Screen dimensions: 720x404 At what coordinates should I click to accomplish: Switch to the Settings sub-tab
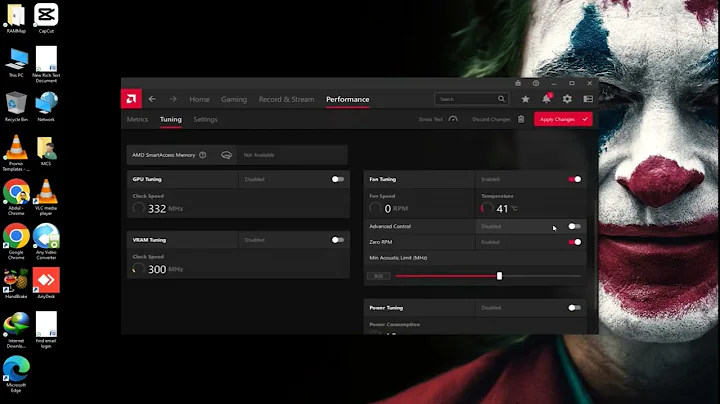205,119
